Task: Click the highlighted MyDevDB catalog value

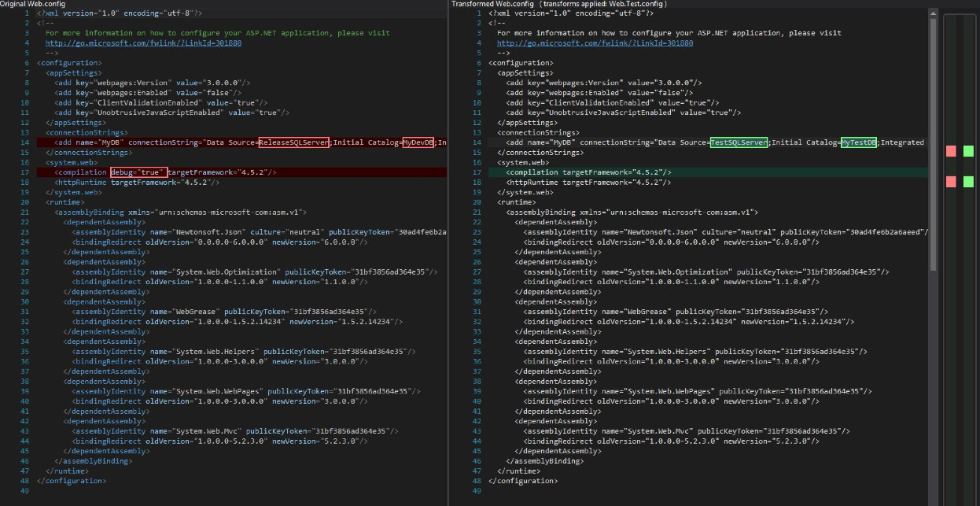Action: point(418,142)
